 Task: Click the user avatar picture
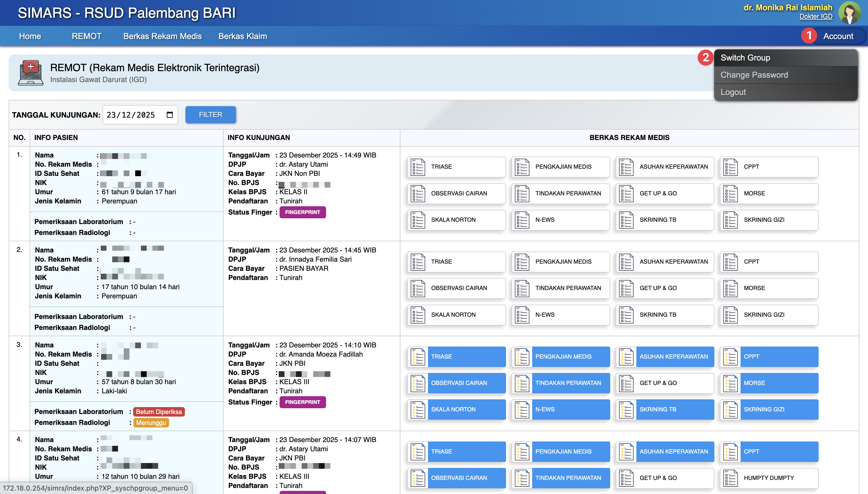(849, 13)
